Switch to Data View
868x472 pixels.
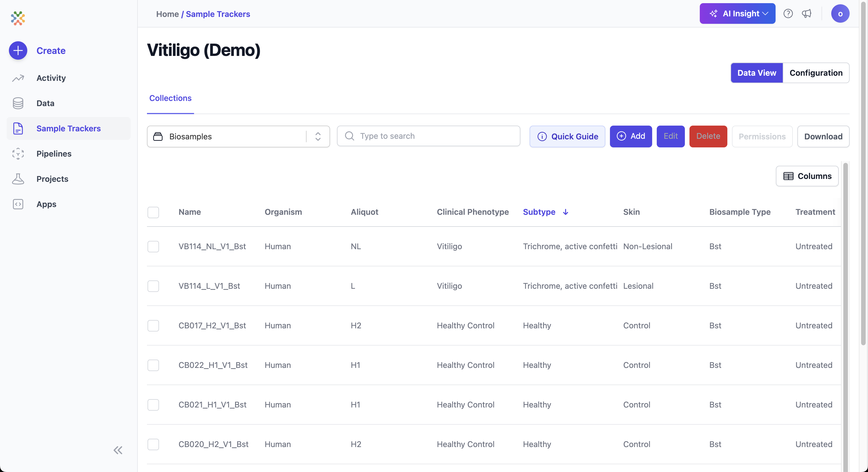pyautogui.click(x=756, y=73)
